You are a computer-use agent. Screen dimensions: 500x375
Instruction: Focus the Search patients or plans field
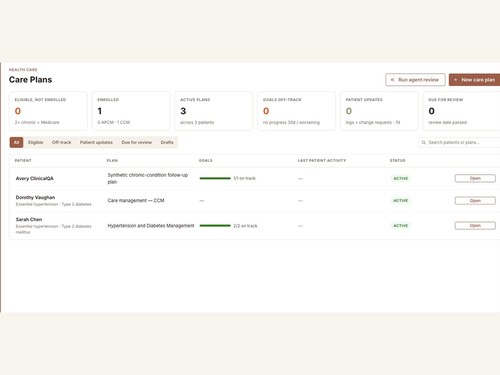click(459, 143)
